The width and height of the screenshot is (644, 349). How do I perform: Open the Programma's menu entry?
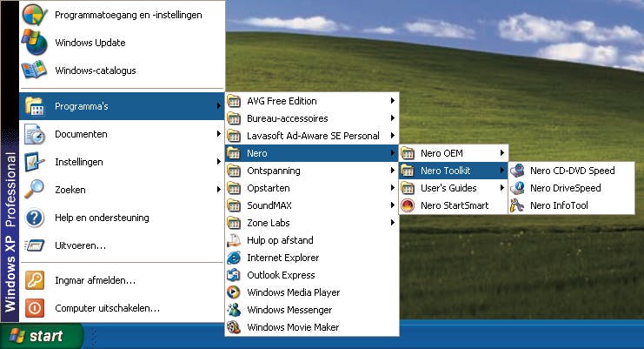coord(122,106)
